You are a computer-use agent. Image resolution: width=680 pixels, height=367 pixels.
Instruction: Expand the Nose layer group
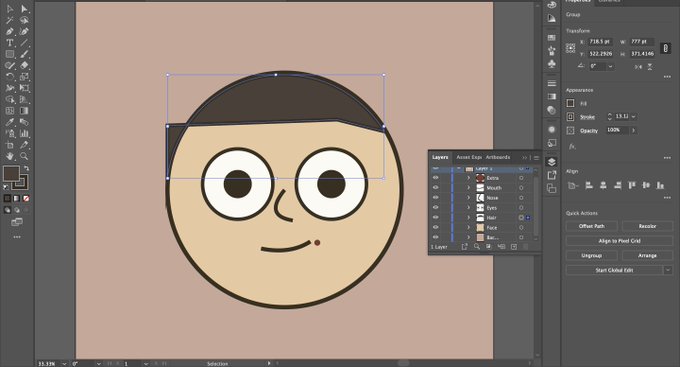pyautogui.click(x=468, y=198)
